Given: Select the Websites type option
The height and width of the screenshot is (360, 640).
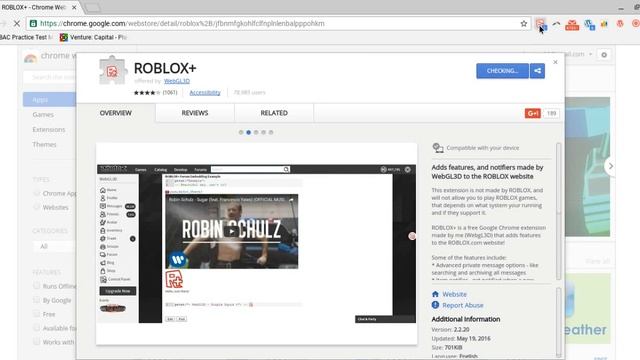Looking at the screenshot, I should point(36,207).
